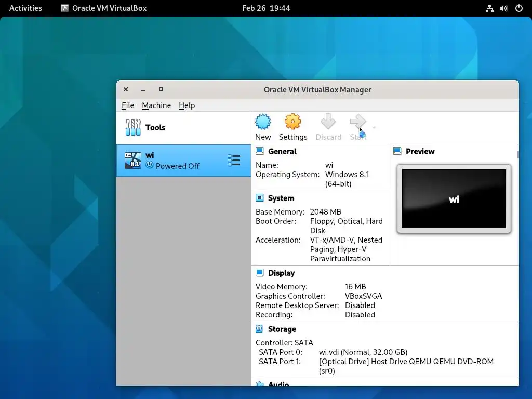The image size is (532, 399).
Task: Open the General settings heading link
Action: point(282,151)
